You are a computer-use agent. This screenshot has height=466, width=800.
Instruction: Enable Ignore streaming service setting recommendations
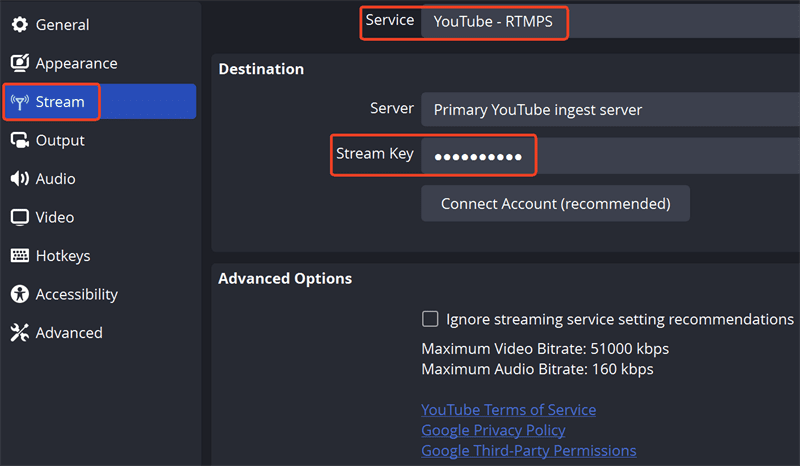click(430, 319)
